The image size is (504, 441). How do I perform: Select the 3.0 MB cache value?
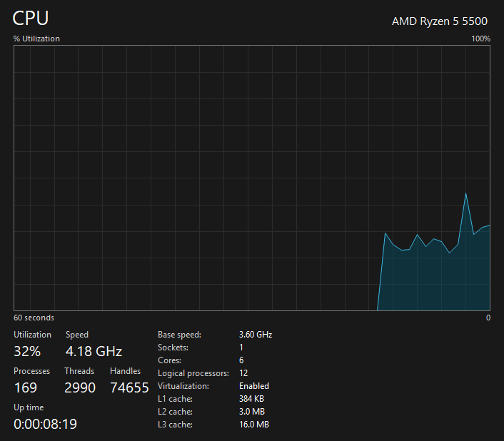(x=252, y=412)
